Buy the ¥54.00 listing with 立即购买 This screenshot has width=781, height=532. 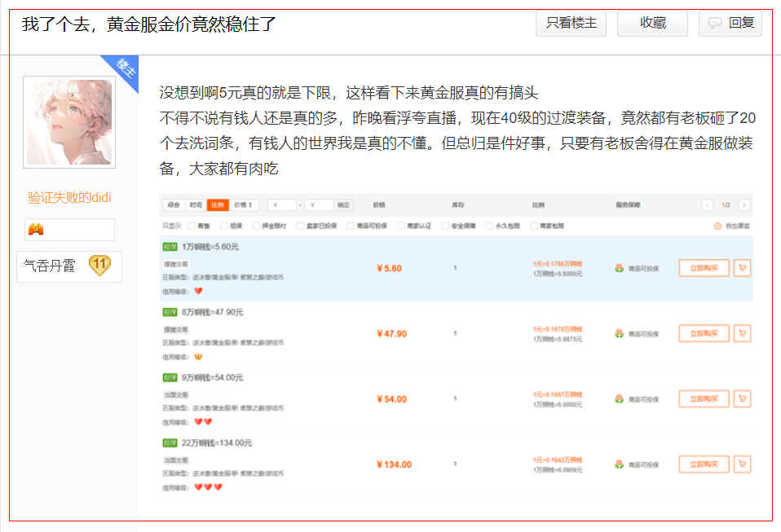point(704,398)
